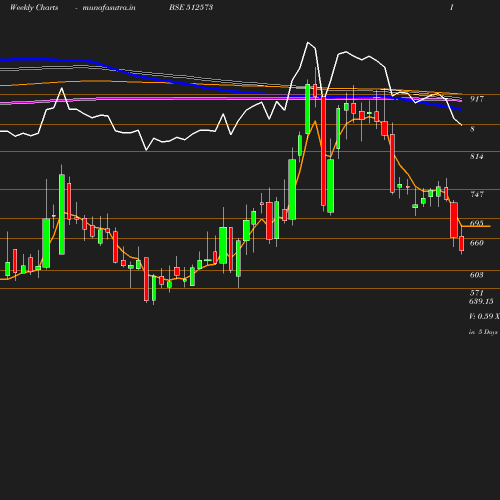The height and width of the screenshot is (500, 500).
Task: Click the 747 price level label
Action: [x=477, y=194]
